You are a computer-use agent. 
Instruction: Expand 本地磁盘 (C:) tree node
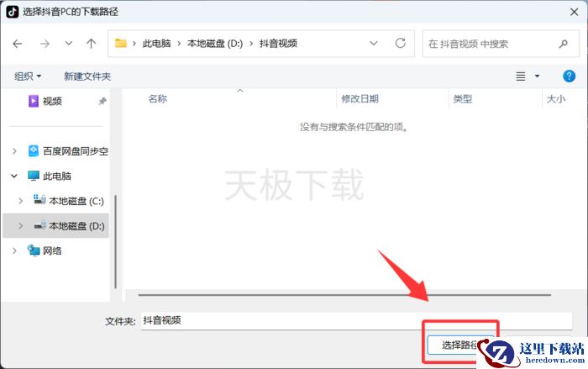pos(21,201)
